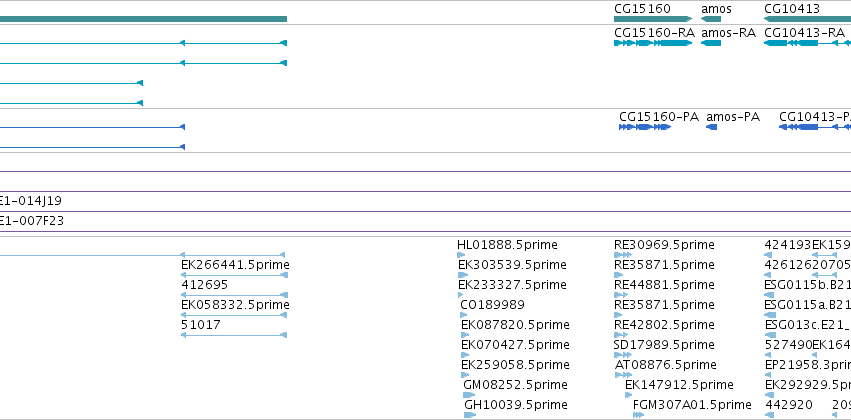Select the amos-RA transcript glyph
This screenshot has height=420, width=851.
(x=711, y=43)
